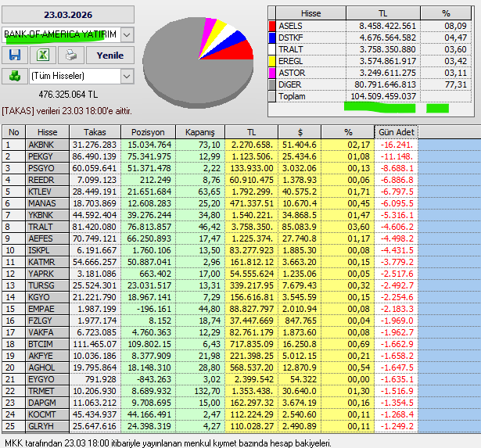
Task: Sort by the Gün Adet header
Action: tap(397, 132)
